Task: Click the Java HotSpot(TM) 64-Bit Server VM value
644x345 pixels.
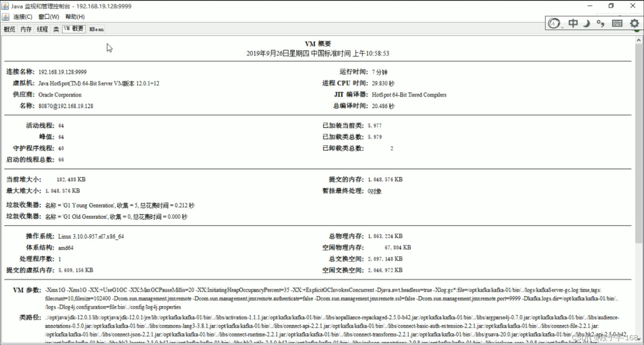Action: (99, 83)
